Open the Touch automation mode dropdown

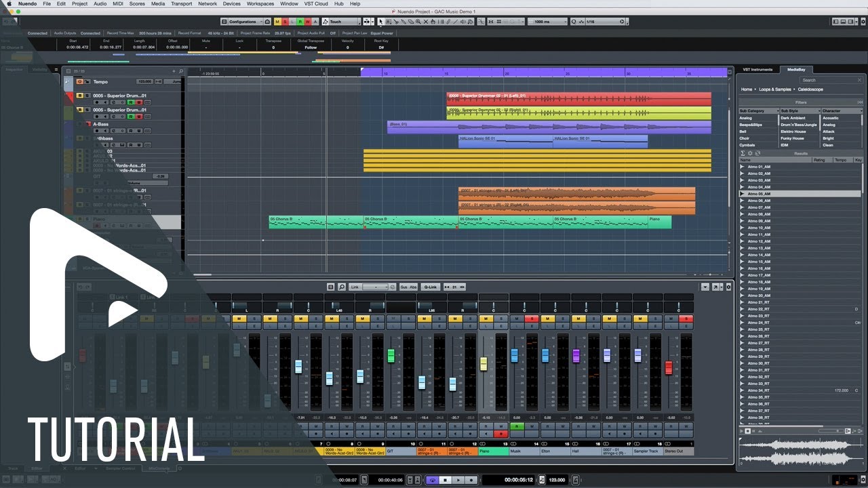click(341, 22)
